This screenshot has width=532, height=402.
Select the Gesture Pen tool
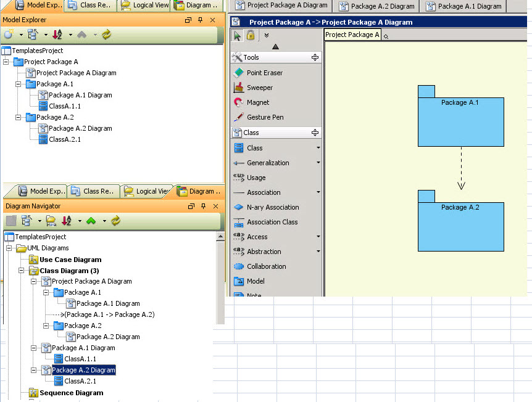click(x=265, y=117)
